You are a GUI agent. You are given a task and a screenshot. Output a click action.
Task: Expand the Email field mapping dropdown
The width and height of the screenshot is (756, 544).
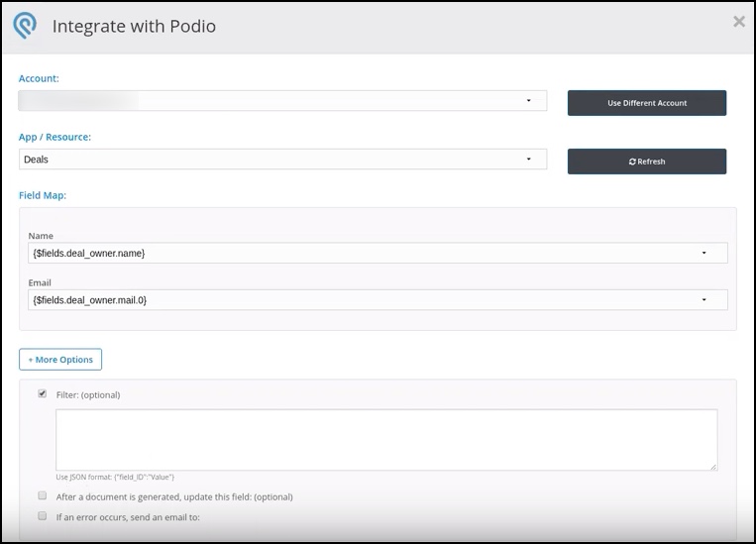tap(378, 299)
